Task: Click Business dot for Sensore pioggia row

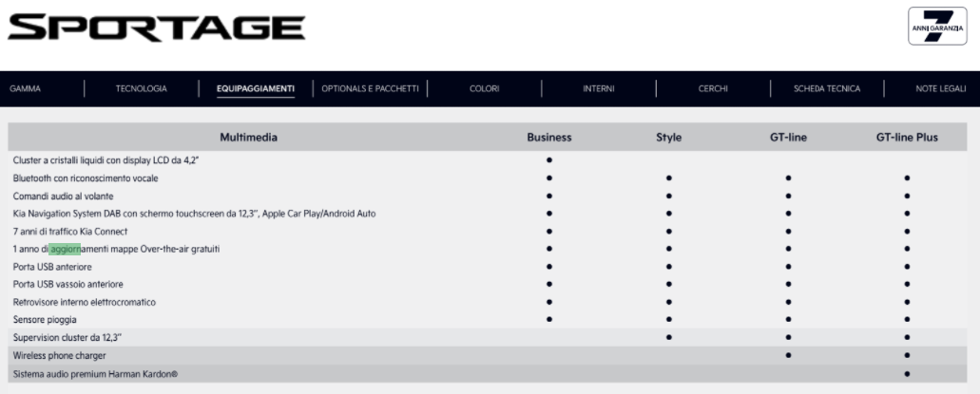Action: [549, 319]
